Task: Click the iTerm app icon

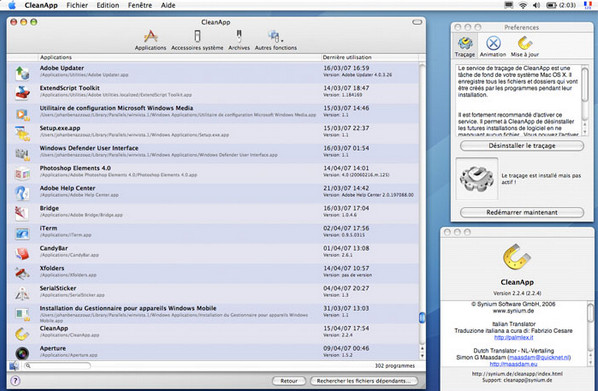Action: [x=22, y=233]
